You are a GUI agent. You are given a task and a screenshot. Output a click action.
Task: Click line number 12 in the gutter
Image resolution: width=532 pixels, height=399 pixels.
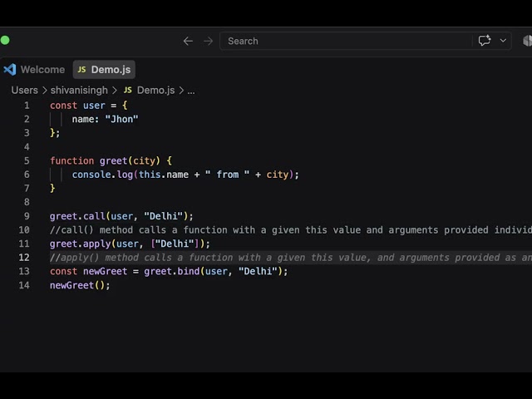[24, 258]
